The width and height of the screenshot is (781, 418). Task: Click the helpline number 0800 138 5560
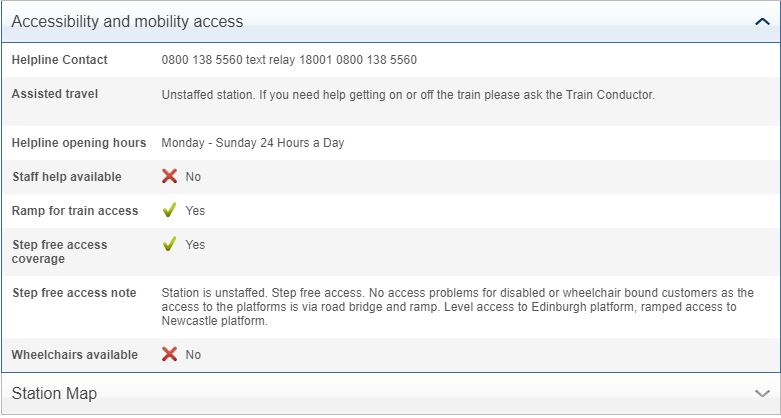(x=203, y=60)
